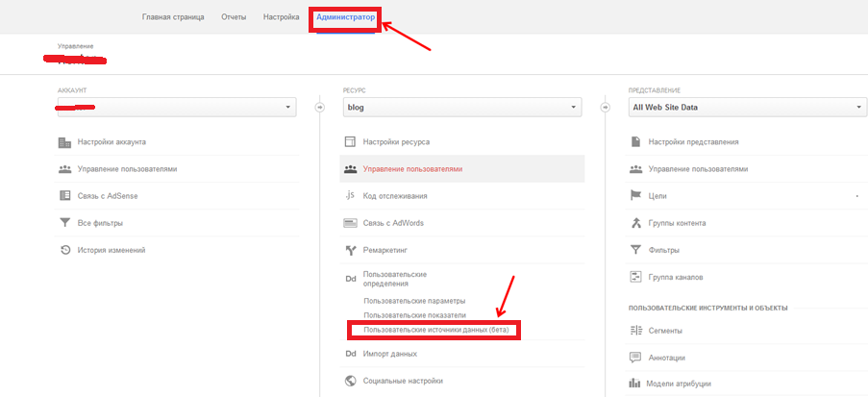Viewport: 868px width, 397px height.
Task: Open Цели in the view column
Action: [x=657, y=196]
